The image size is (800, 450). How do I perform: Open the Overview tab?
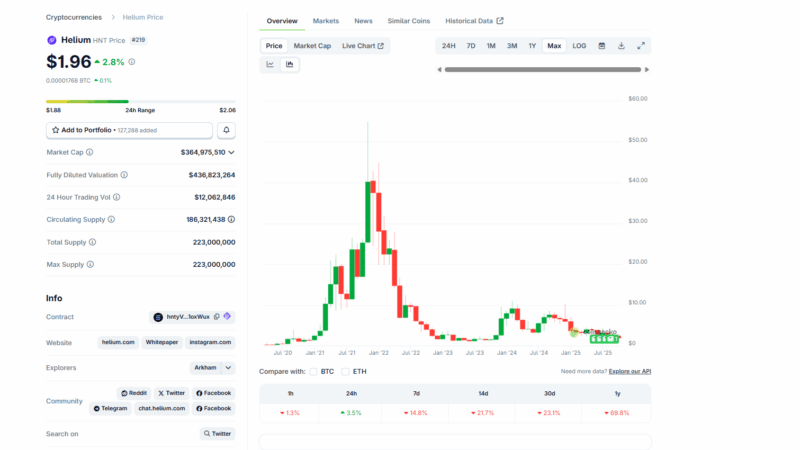(x=282, y=21)
